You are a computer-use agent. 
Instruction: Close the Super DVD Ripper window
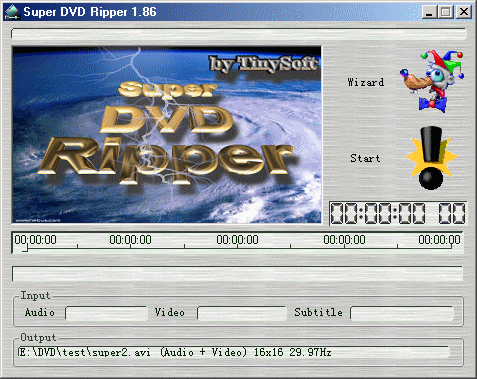pyautogui.click(x=464, y=12)
